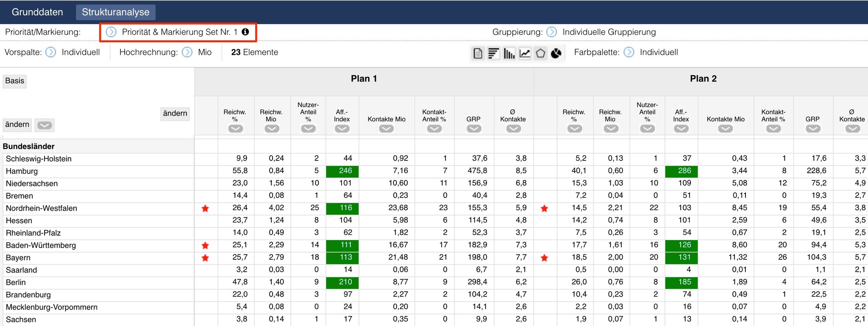Screen dimensions: 868x326
Task: Expand dropdown under Plan 1 GRP column
Action: (x=474, y=129)
